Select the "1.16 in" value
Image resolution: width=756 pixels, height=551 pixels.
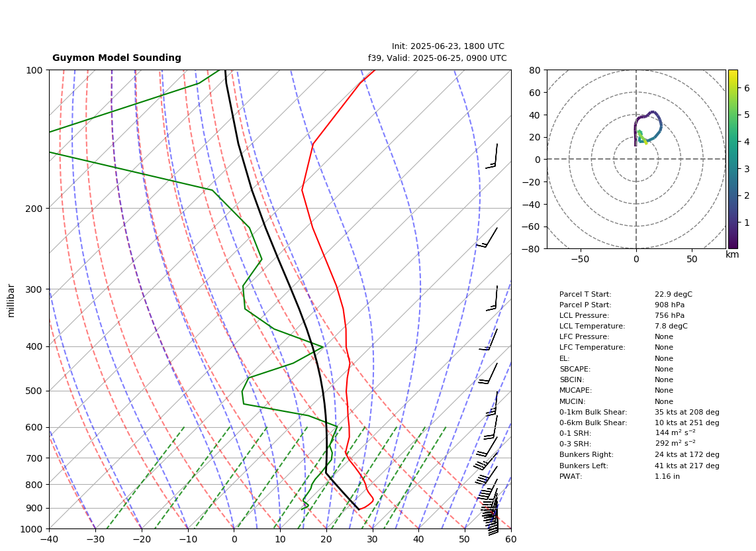click(667, 476)
